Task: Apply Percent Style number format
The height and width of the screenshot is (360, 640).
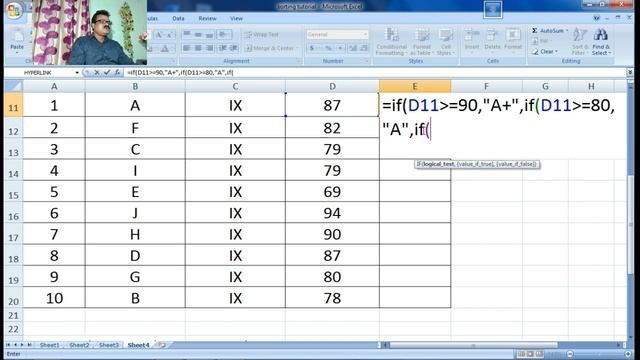Action: [x=328, y=48]
